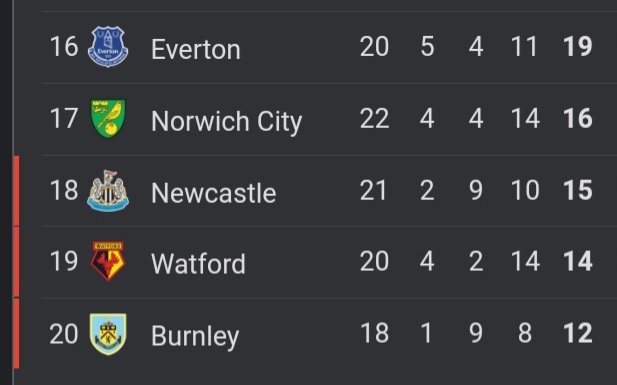Click Norwich City's 16 points total

point(578,118)
